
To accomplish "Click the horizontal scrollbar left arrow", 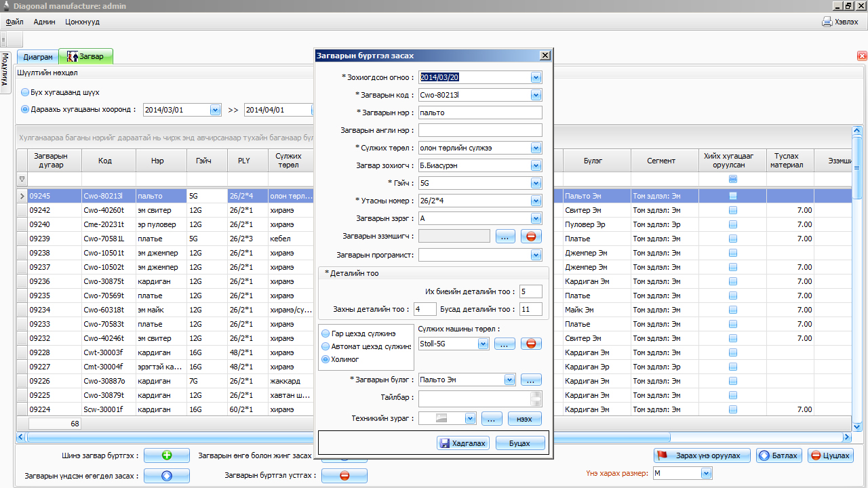I will (x=20, y=437).
